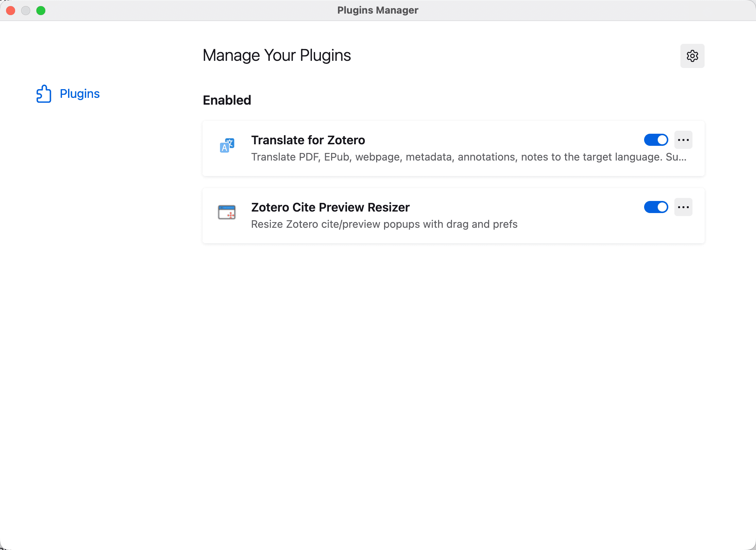Click the Resize Zotero cite/preview description
The image size is (756, 550).
384,224
